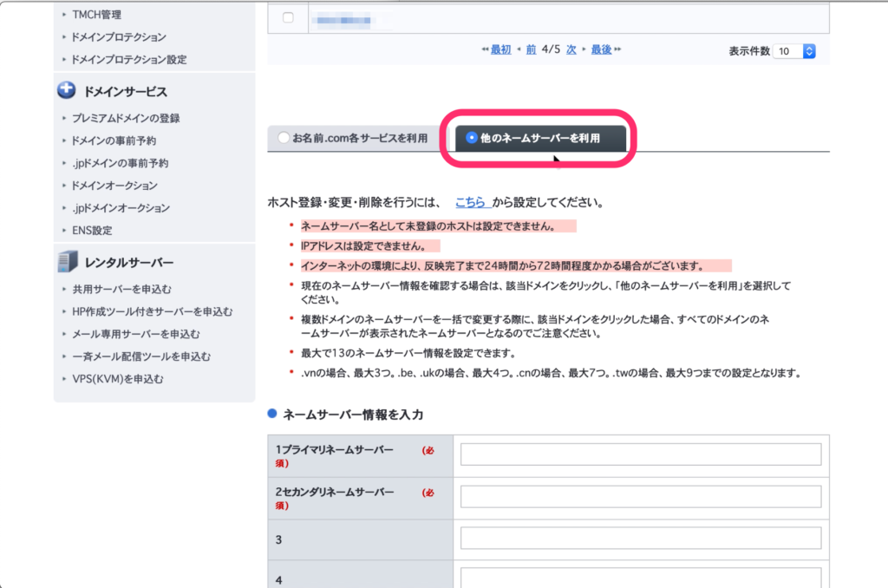The width and height of the screenshot is (888, 588).
Task: Open TMCH管理 in sidebar
Action: coord(96,15)
